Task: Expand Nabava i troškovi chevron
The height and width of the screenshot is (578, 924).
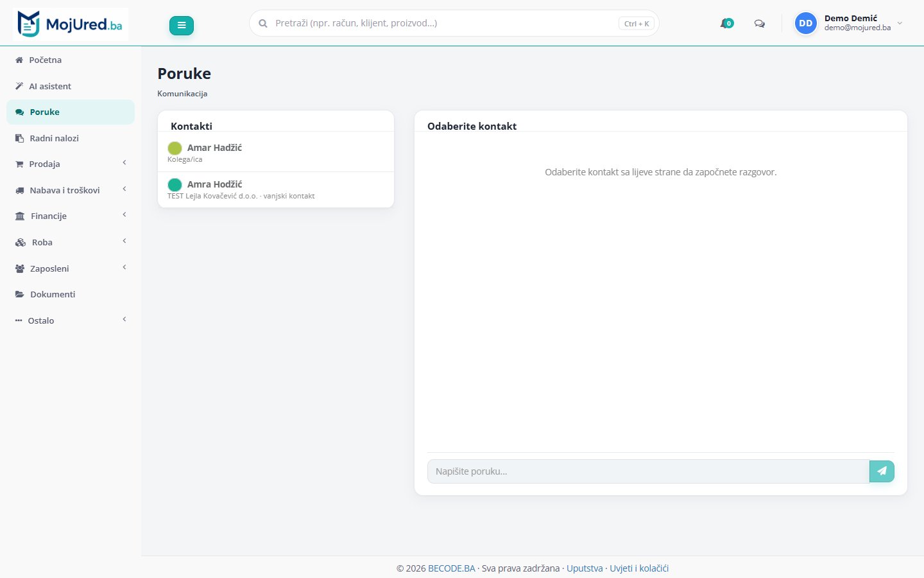Action: 124,189
